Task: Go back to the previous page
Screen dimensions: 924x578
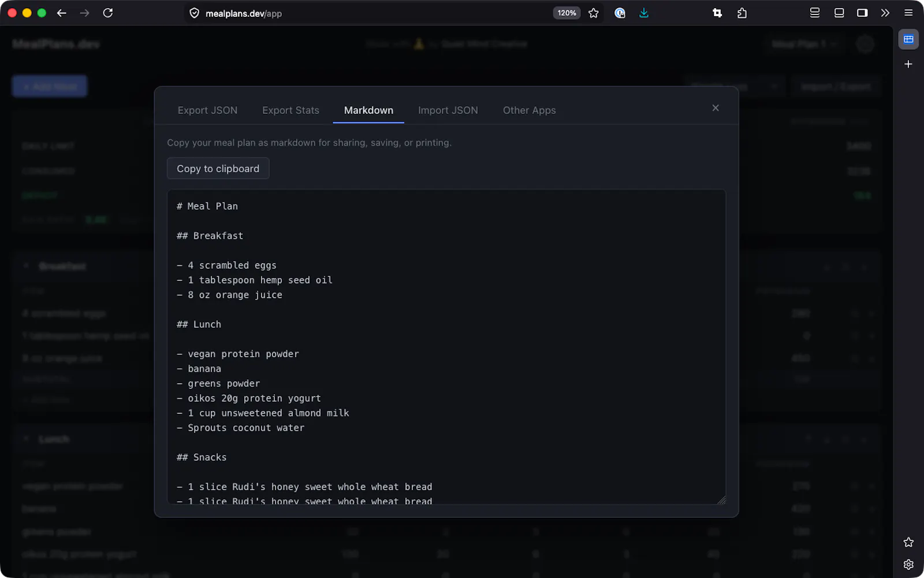Action: click(62, 13)
